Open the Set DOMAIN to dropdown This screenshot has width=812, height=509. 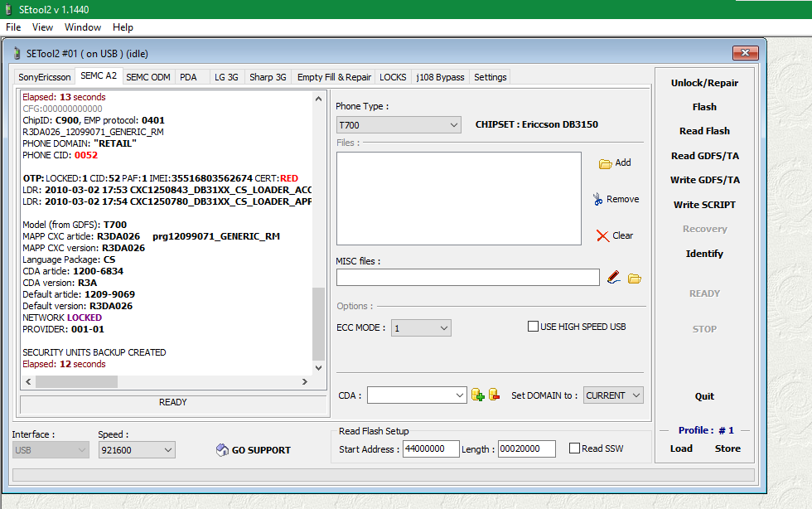613,395
